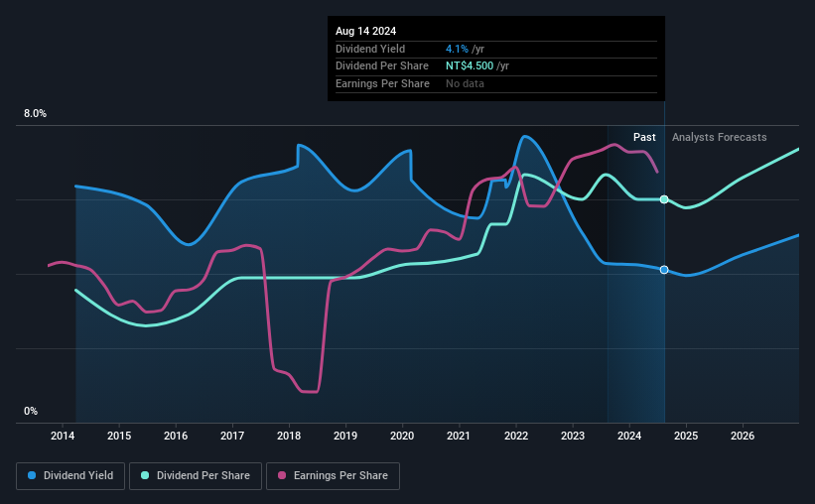Click the 4.1% dividend yield value
This screenshot has width=815, height=504.
click(457, 49)
